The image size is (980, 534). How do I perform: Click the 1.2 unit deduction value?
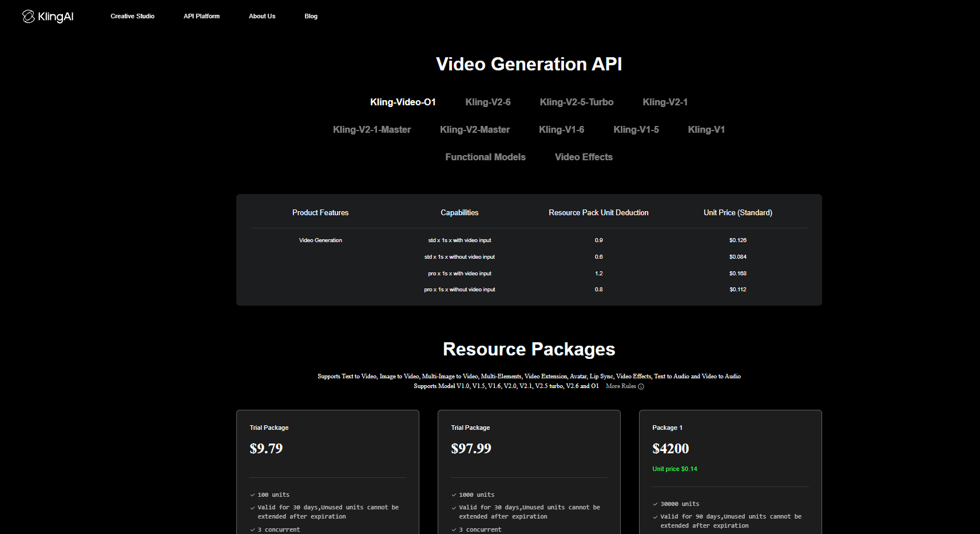(x=598, y=274)
